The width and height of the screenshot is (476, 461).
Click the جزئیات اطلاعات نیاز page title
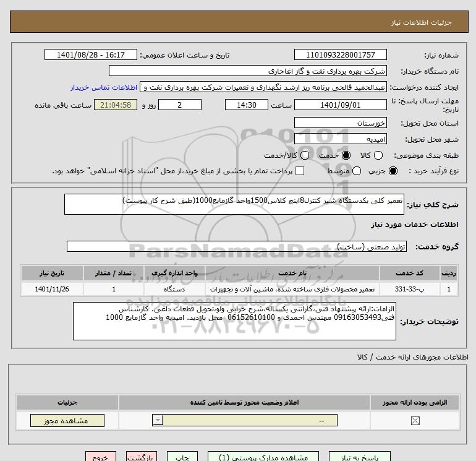click(422, 22)
